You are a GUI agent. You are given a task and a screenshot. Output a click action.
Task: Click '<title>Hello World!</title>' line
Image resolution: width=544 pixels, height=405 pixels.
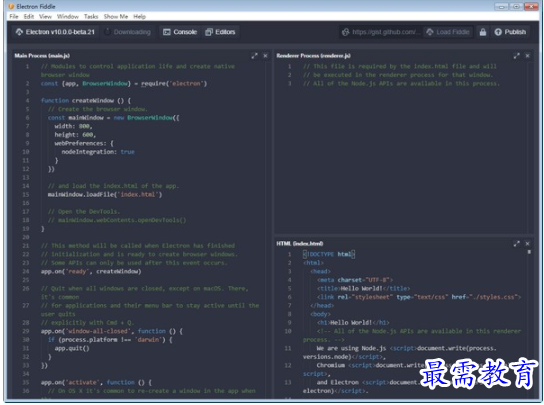[x=363, y=288]
